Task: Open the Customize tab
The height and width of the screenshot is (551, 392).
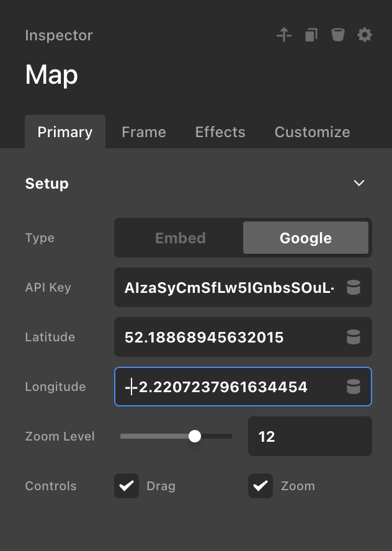Action: (x=312, y=132)
